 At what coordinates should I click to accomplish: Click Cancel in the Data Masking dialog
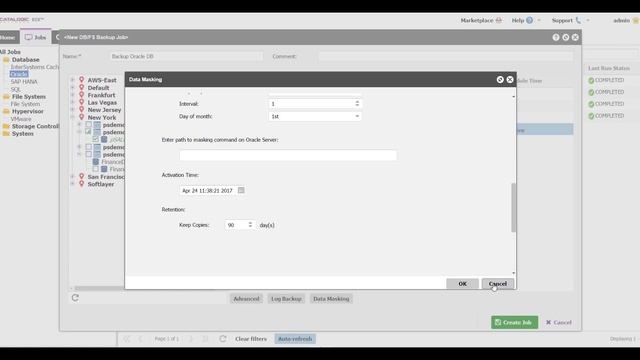tap(498, 284)
